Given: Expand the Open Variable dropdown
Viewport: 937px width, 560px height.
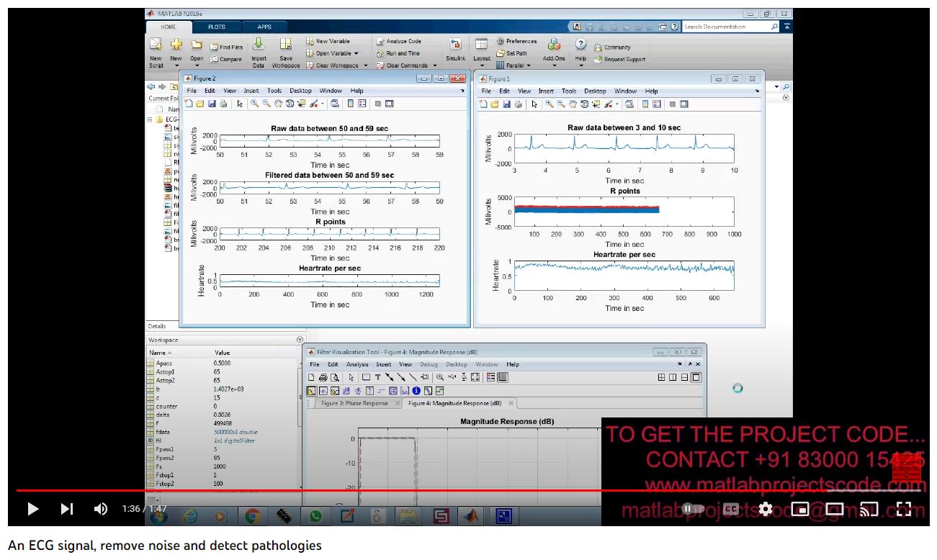Looking at the screenshot, I should [x=357, y=53].
